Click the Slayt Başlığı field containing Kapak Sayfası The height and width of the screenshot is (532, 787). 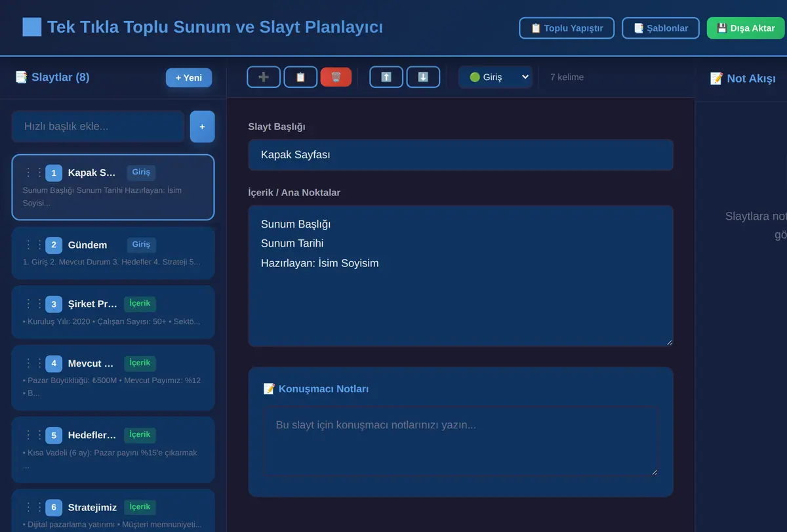460,155
